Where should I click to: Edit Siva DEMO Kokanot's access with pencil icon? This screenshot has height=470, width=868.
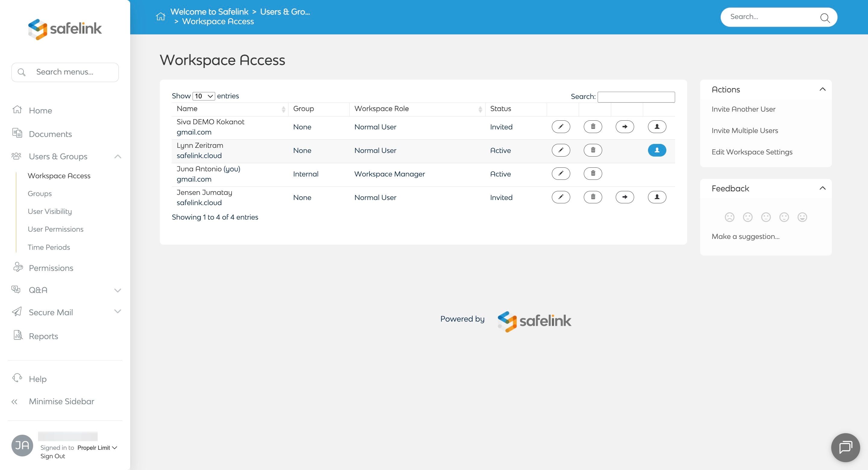(x=561, y=127)
